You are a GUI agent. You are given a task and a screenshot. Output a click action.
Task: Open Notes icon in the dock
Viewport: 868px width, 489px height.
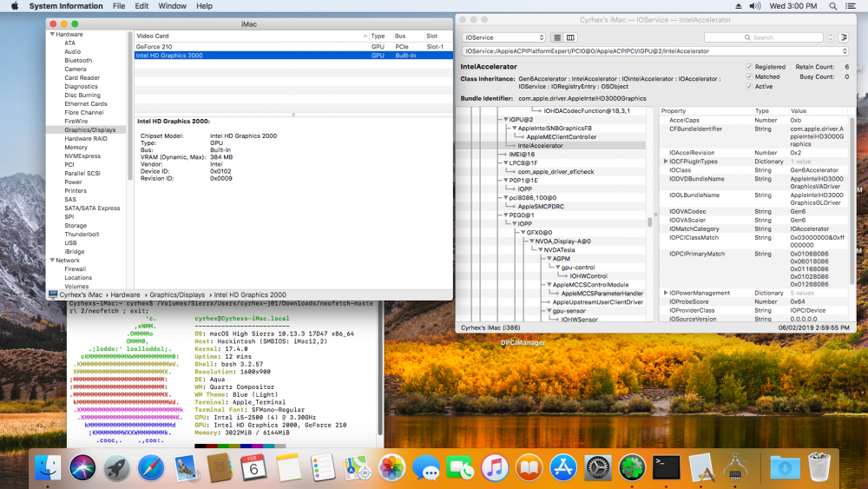(x=288, y=468)
